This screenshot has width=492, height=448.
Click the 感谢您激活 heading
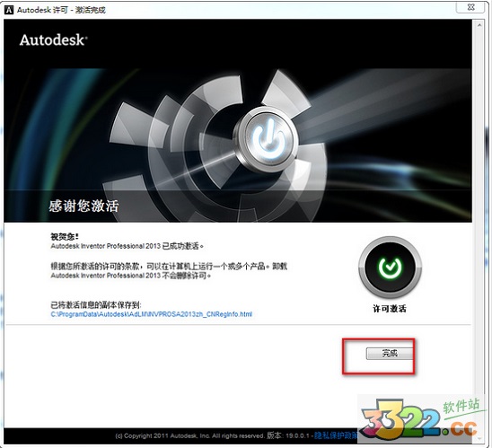[83, 206]
